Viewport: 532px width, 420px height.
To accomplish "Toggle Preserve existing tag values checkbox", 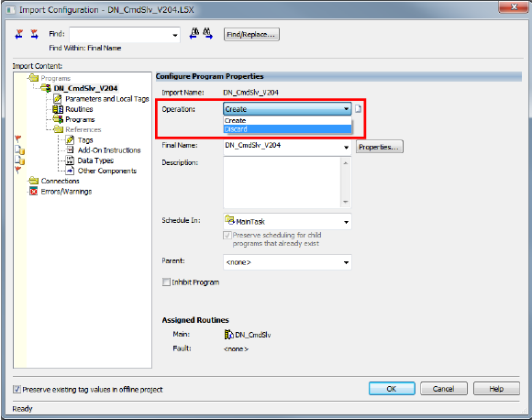I will click(x=17, y=389).
